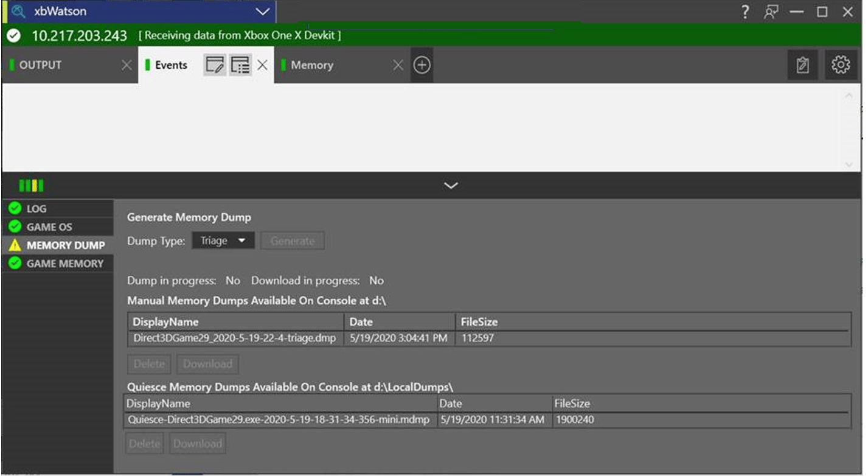
Task: Close the Memory tab
Action: [398, 65]
